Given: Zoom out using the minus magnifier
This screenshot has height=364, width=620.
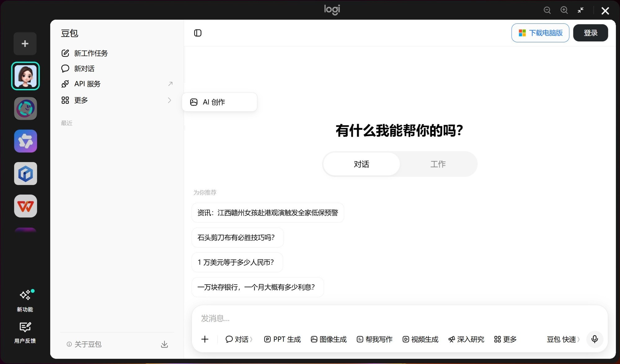Looking at the screenshot, I should (547, 10).
